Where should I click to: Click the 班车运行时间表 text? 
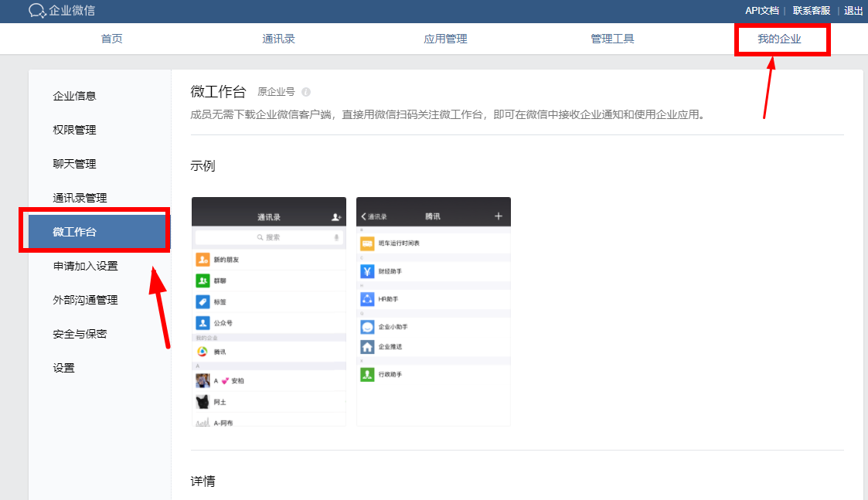click(x=399, y=243)
